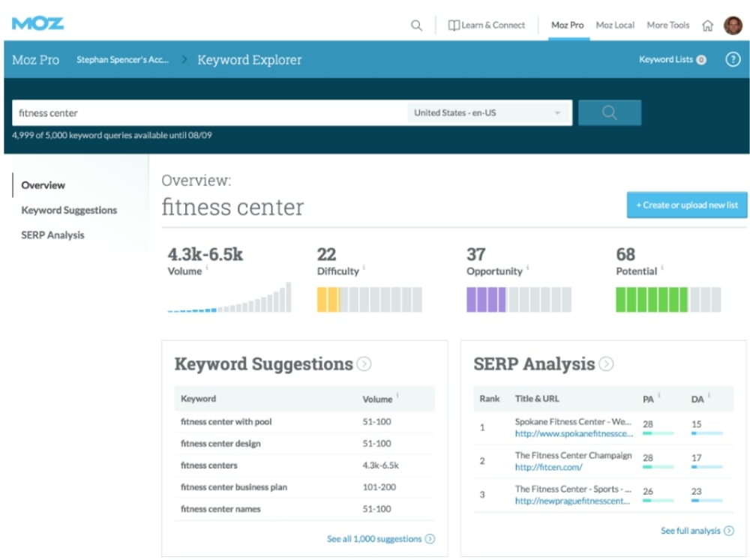Select fitness center names keyword
This screenshot has height=560, width=750.
coord(220,509)
